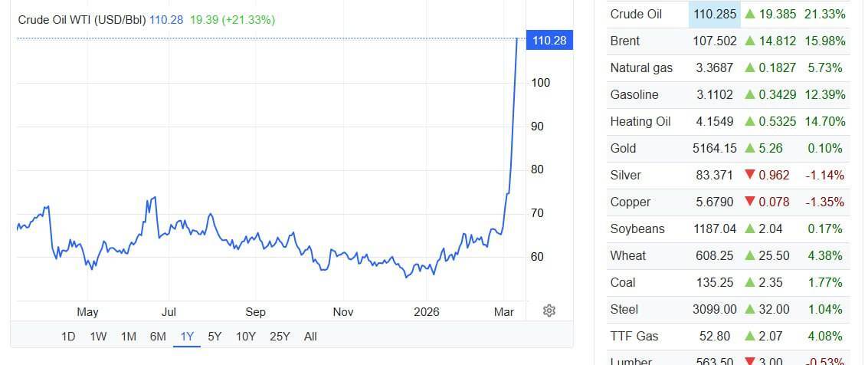
Task: Click green up arrow next to Wheat
Action: 750,256
